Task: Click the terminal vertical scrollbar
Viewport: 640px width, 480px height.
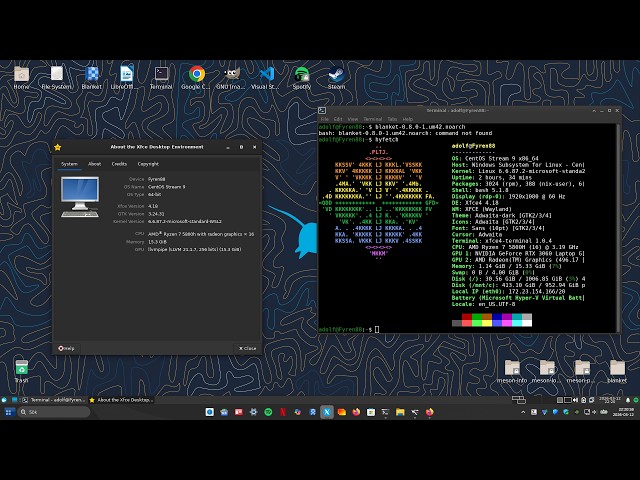Action: (618, 228)
